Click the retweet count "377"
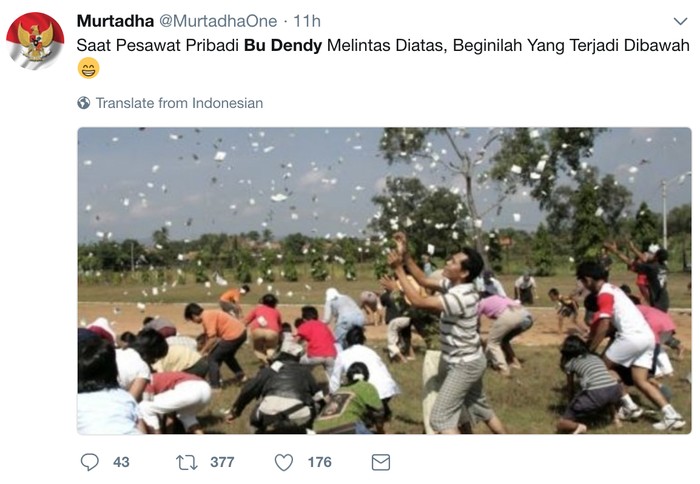 tap(222, 462)
